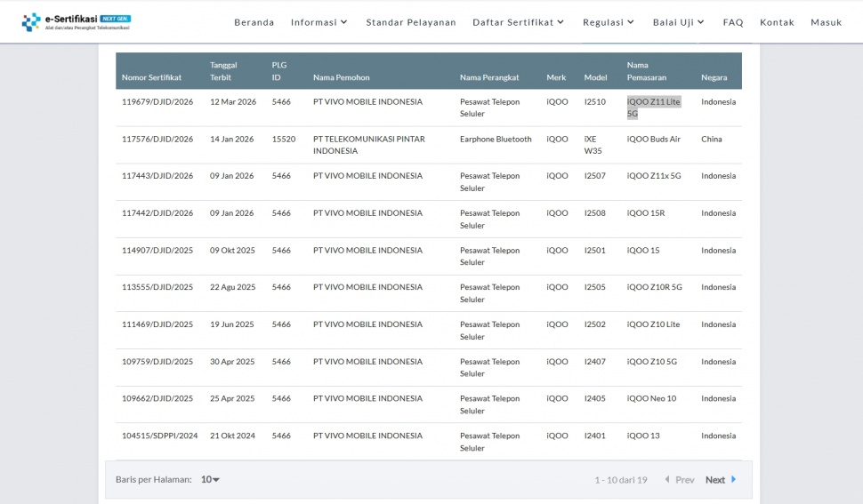
Task: Change rows per page dropdown value
Action: coord(210,480)
